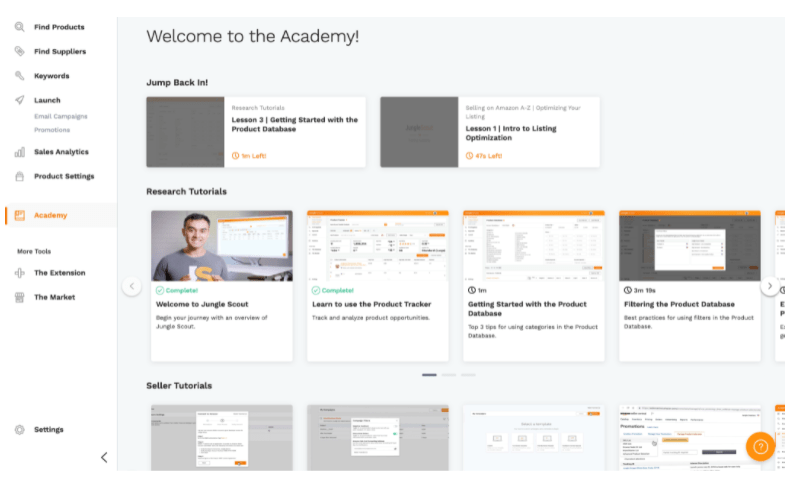Click the 1m clock icon on Getting Started card

(472, 290)
